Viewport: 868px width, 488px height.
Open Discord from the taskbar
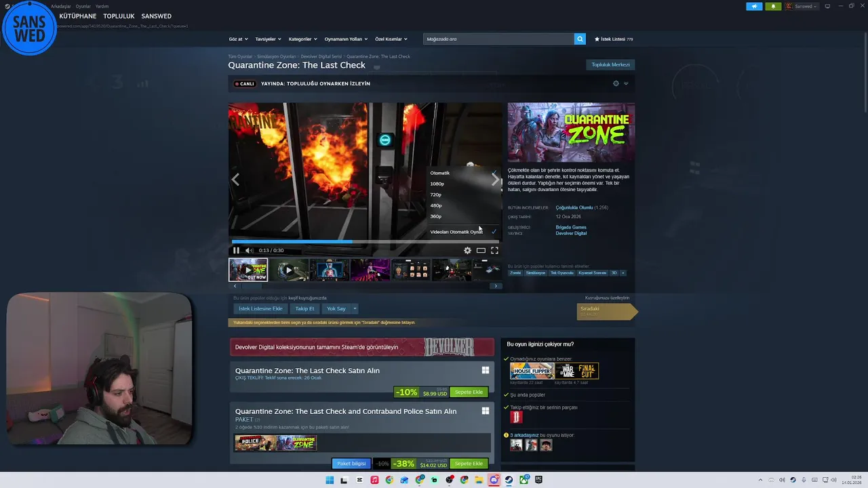(494, 480)
